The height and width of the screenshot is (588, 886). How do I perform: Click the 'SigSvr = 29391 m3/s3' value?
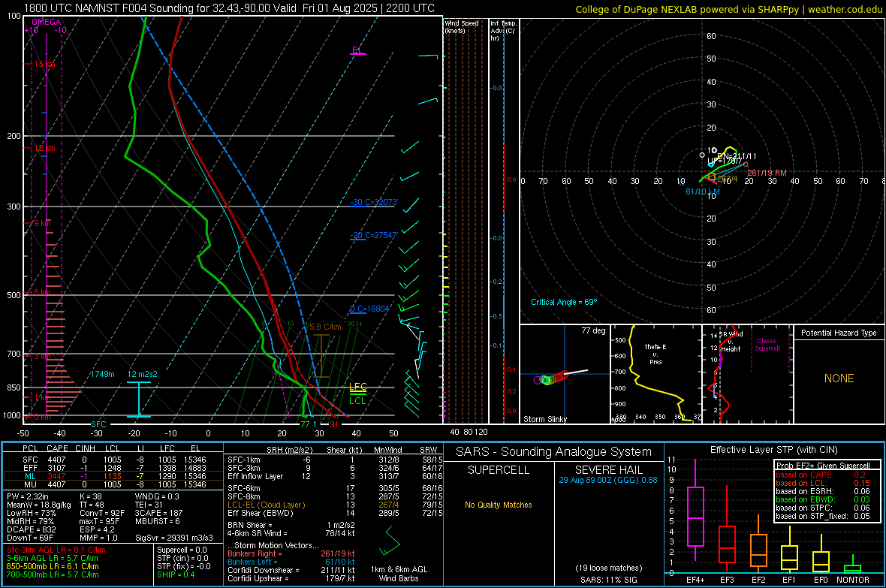pyautogui.click(x=174, y=538)
